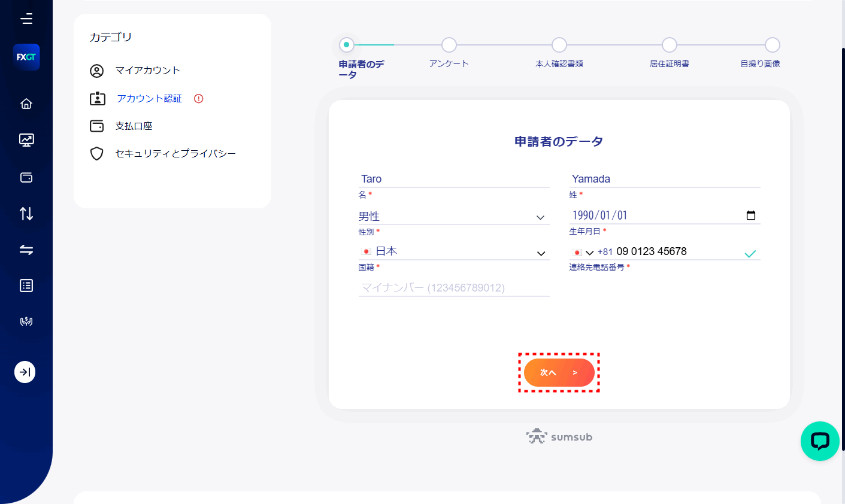
Task: Open マイアカウント category
Action: coord(148,71)
